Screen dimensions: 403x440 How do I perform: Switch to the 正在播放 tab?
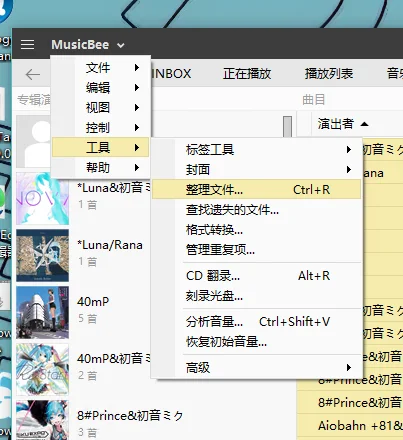[247, 74]
